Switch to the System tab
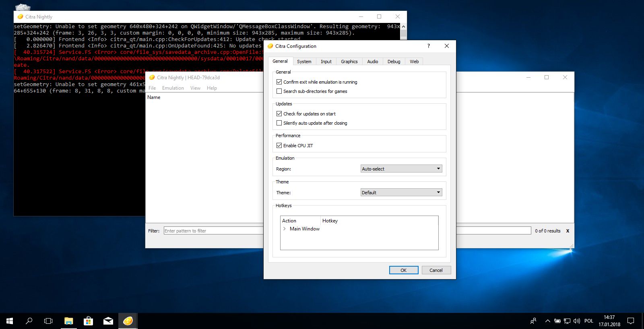Screen dimensions: 644x329 tap(304, 62)
